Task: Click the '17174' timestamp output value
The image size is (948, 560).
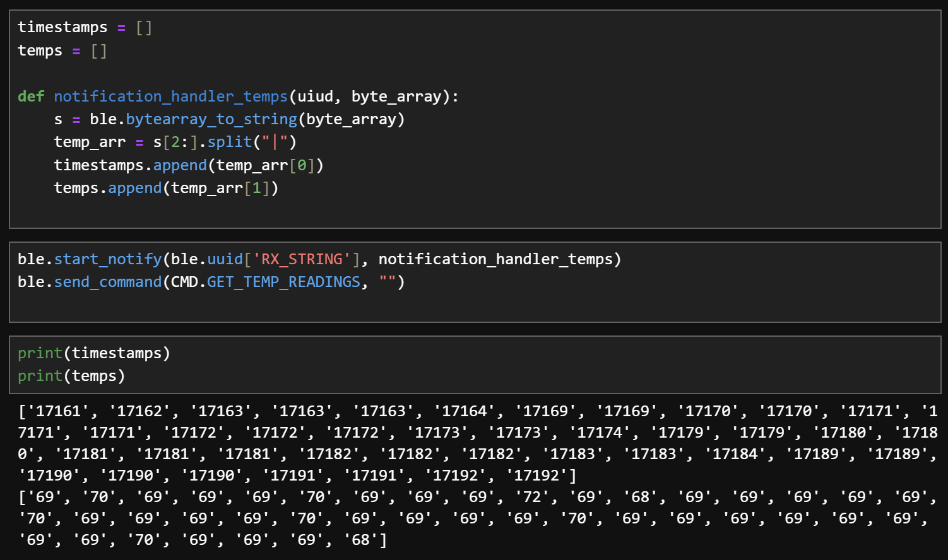Action: coord(600,433)
